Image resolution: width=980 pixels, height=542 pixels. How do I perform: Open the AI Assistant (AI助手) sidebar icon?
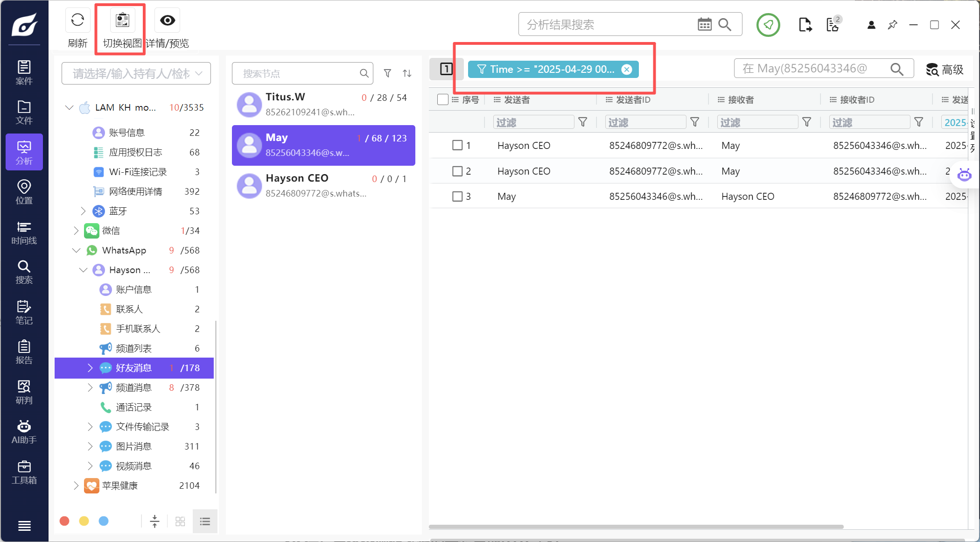(24, 431)
